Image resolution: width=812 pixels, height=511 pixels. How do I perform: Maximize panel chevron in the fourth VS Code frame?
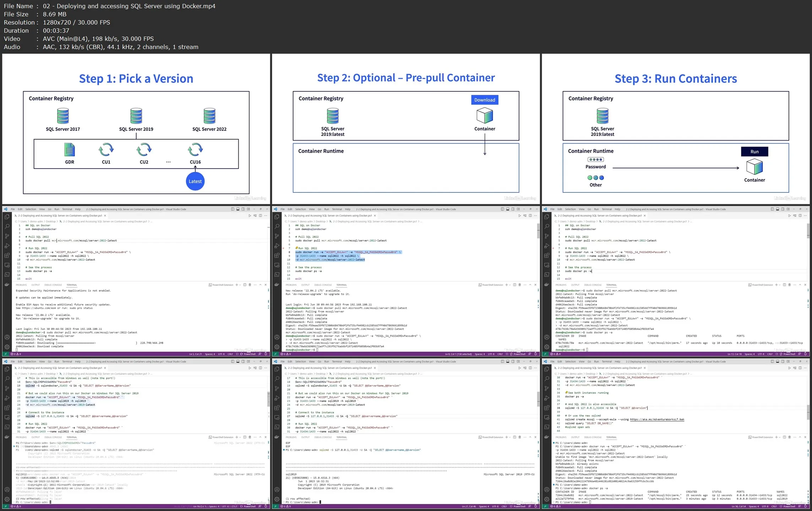pyautogui.click(x=260, y=437)
